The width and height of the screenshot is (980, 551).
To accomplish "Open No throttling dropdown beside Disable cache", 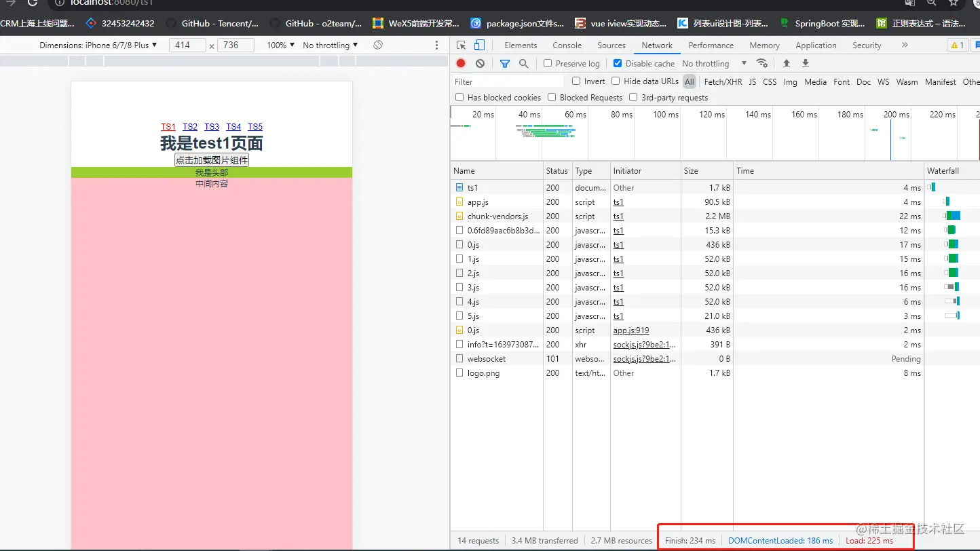I will click(x=714, y=63).
